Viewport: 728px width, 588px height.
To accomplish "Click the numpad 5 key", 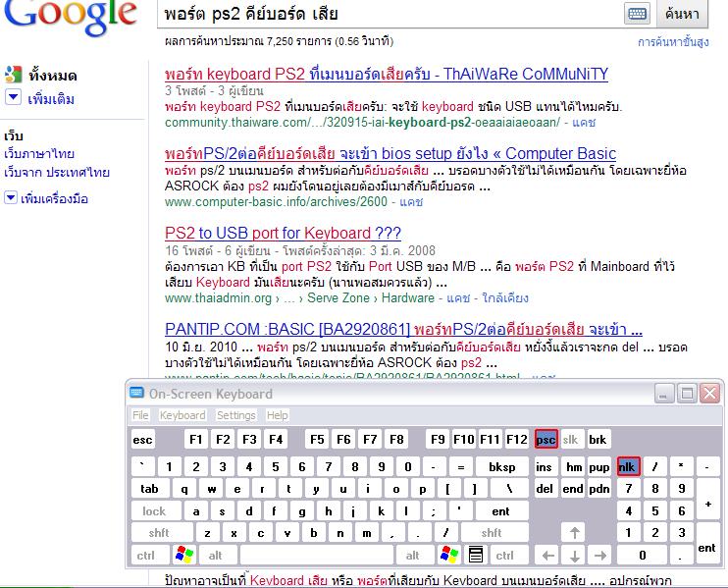I will point(655,510).
